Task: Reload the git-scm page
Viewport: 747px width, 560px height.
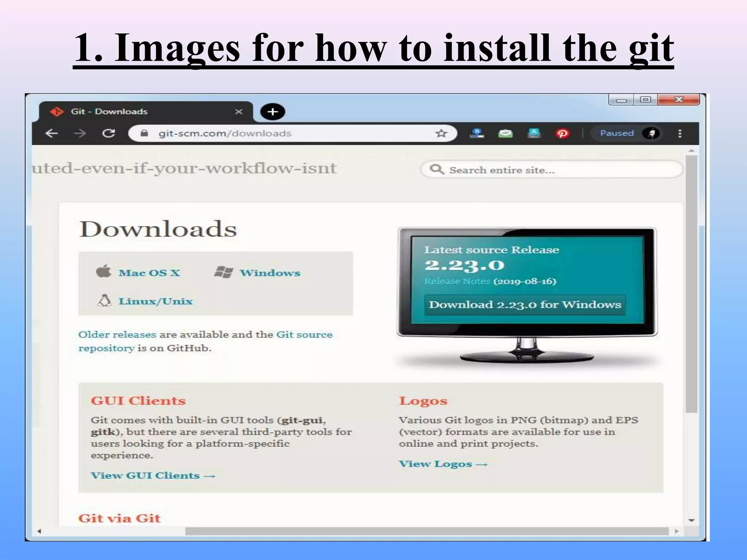Action: tap(108, 133)
